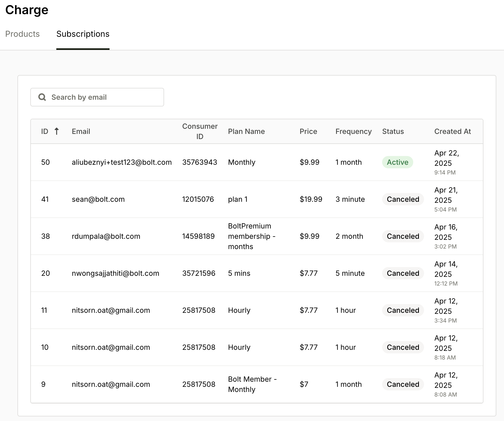Click Canceled badge in row ID 9
Viewport: 504px width, 421px height.
403,384
